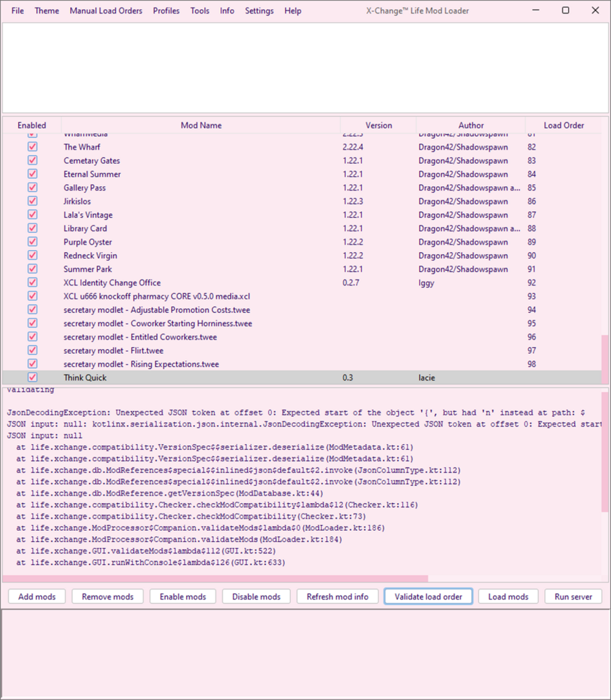Screen dimensions: 611x700
Task: Toggle the Lala's Vintage checkbox
Action: point(32,215)
